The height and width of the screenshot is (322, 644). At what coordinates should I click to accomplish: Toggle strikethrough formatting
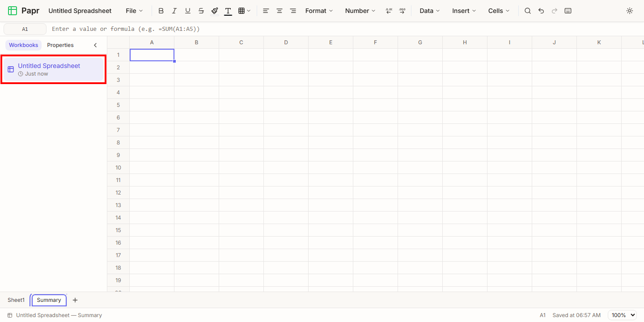point(201,11)
